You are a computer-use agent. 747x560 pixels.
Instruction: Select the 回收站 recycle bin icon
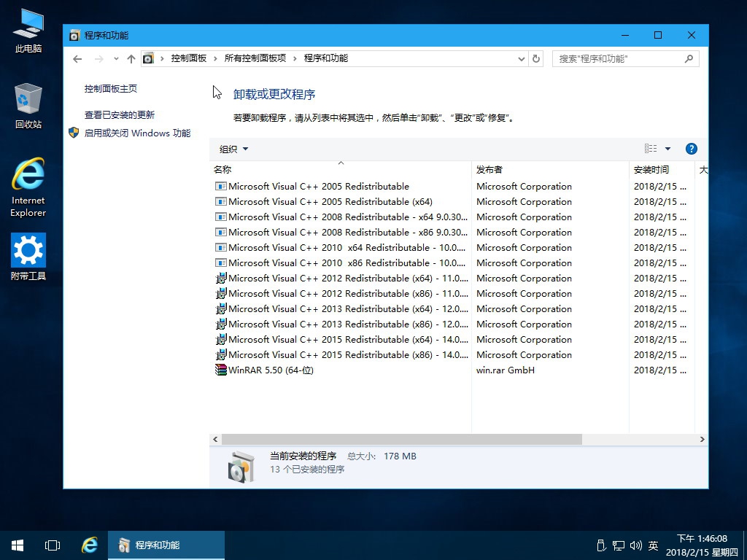[28, 106]
